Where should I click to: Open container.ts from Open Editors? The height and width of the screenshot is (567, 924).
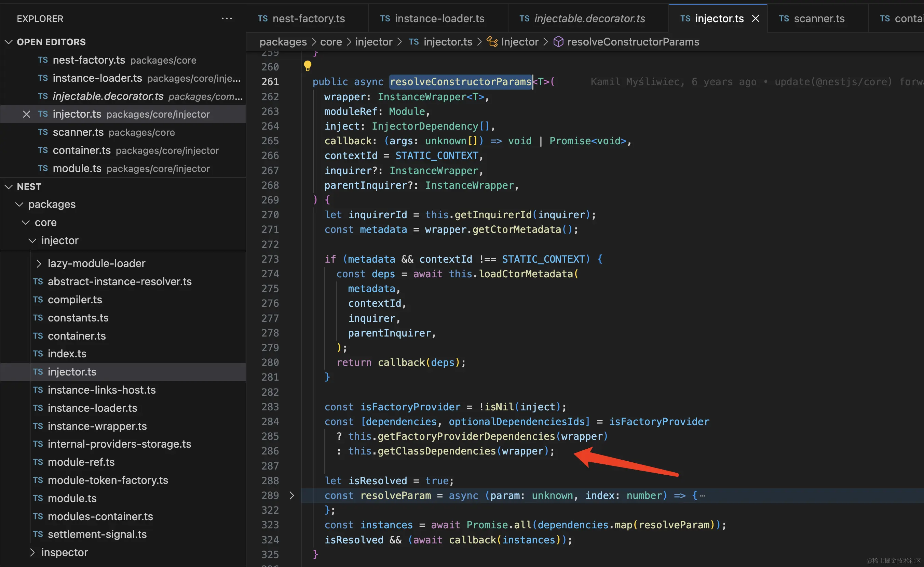tap(123, 150)
